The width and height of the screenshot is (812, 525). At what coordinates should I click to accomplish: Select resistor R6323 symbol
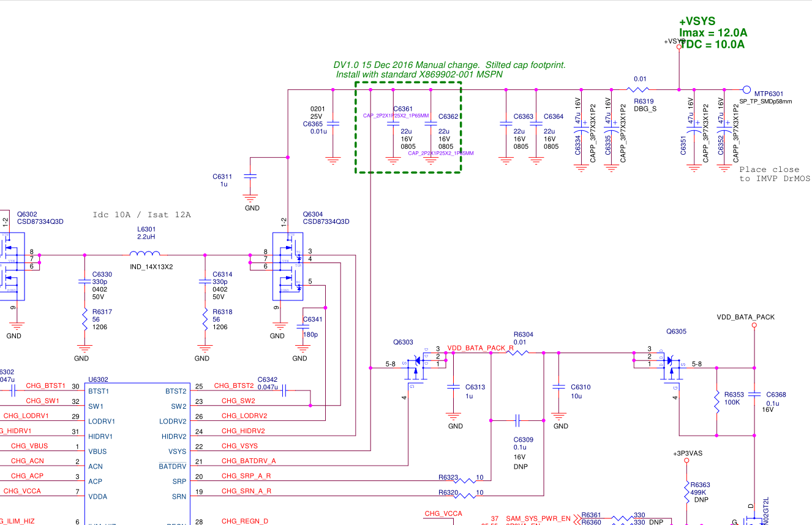tap(464, 481)
